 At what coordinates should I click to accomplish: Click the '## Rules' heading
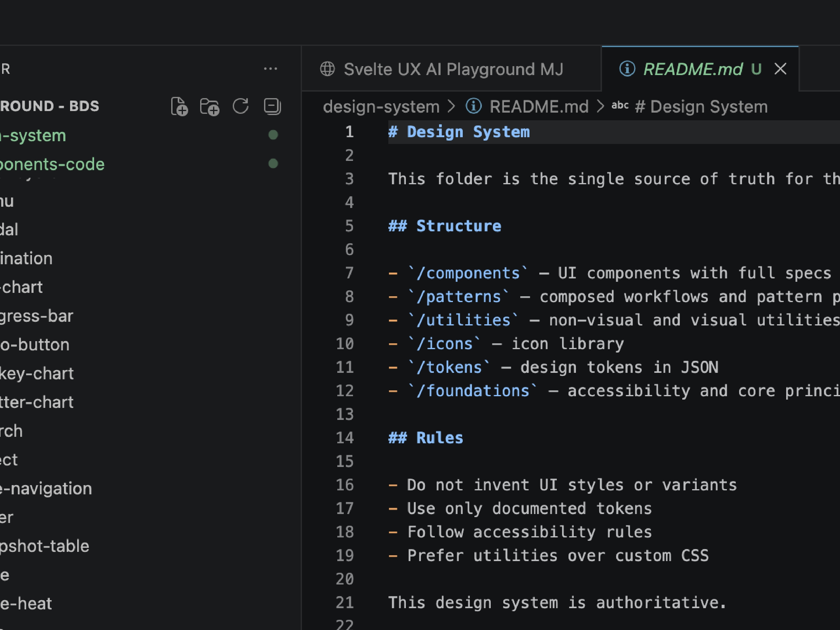[426, 438]
